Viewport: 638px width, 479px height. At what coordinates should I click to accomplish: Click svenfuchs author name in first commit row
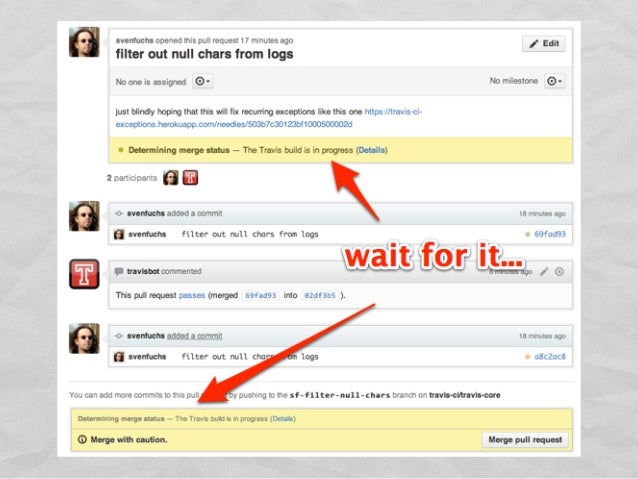(x=147, y=234)
